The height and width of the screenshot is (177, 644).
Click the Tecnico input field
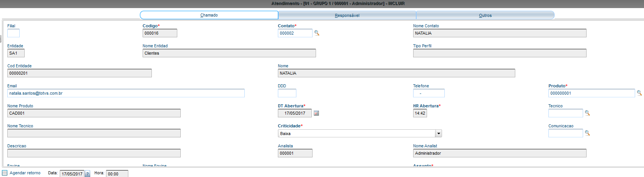click(x=565, y=113)
